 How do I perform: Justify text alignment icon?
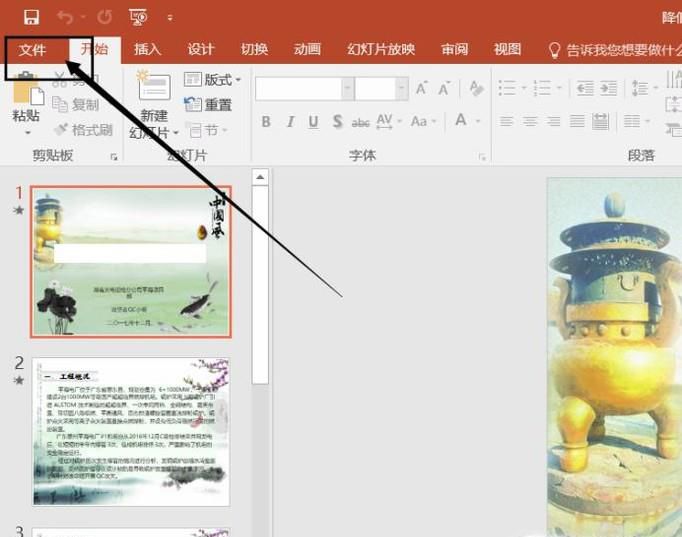pyautogui.click(x=577, y=121)
